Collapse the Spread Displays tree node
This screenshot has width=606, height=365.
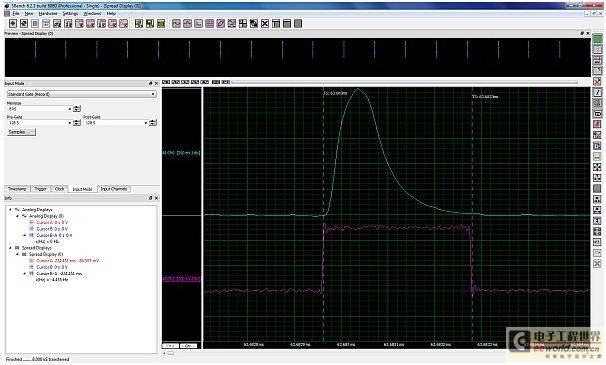(x=10, y=248)
